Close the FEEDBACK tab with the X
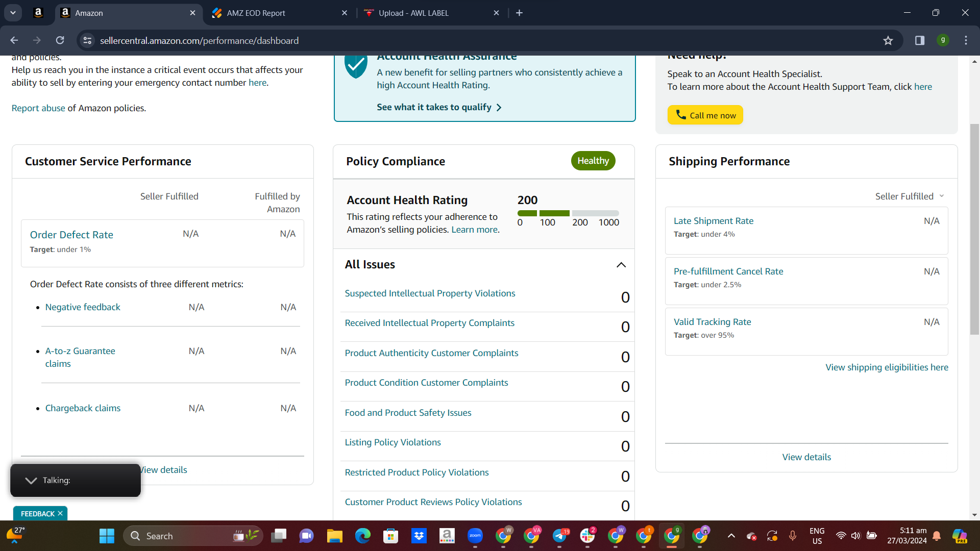Viewport: 980px width, 551px height. pos(60,513)
